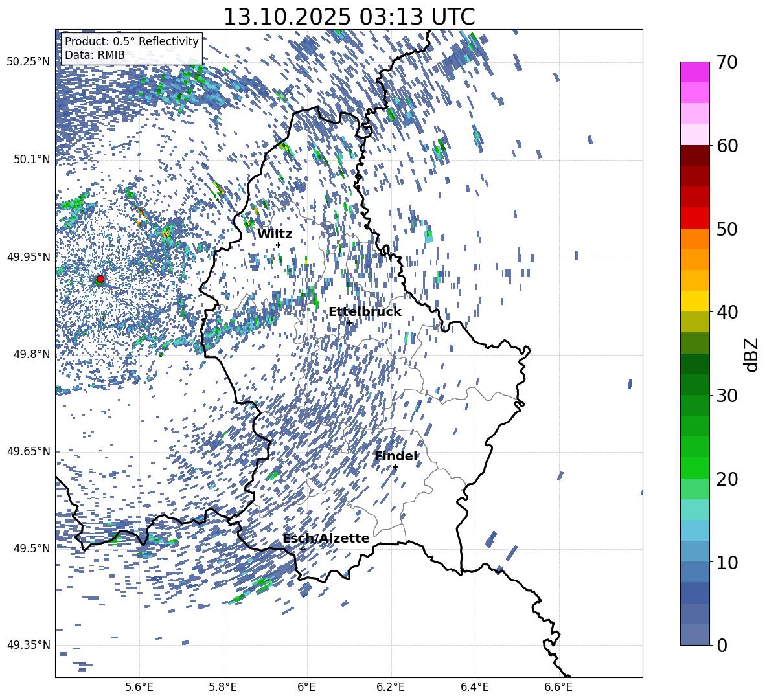767x700 pixels.
Task: Click the Findel station label
Action: point(396,456)
